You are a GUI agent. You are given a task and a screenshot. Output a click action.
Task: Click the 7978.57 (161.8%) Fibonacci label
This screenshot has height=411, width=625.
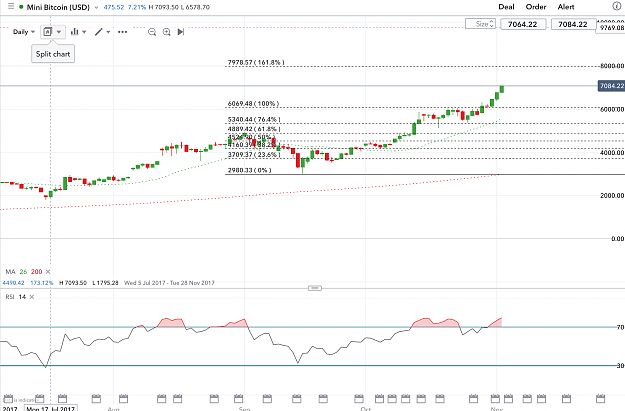point(256,63)
